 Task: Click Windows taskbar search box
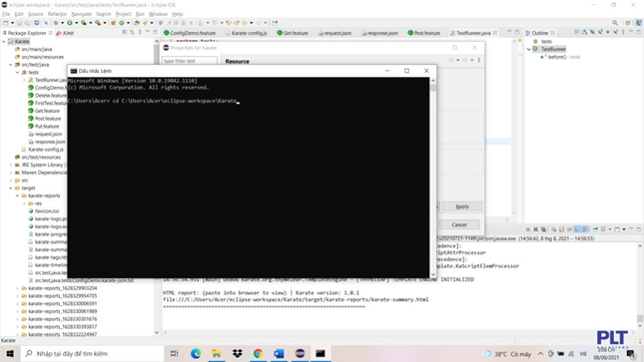click(x=92, y=353)
